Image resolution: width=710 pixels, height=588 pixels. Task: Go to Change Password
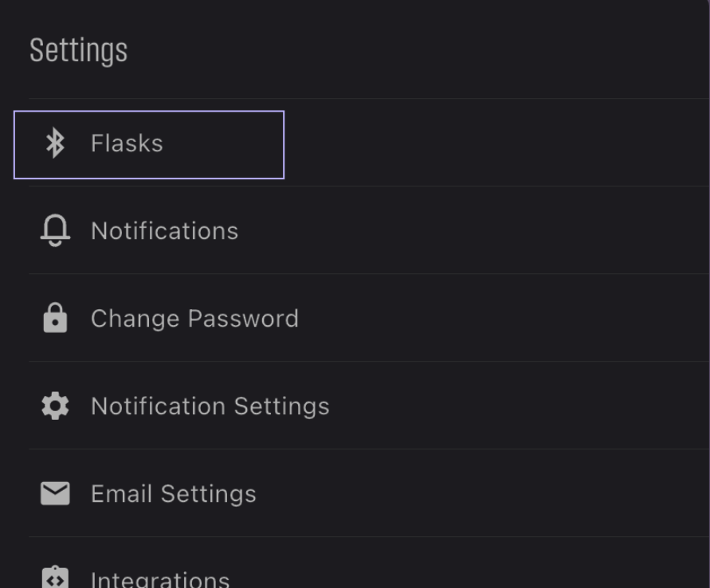click(194, 318)
